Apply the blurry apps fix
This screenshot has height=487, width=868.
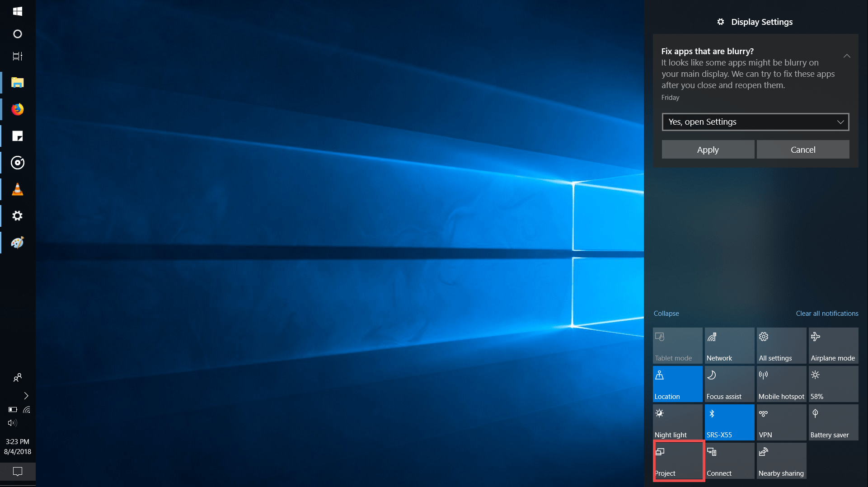(708, 149)
